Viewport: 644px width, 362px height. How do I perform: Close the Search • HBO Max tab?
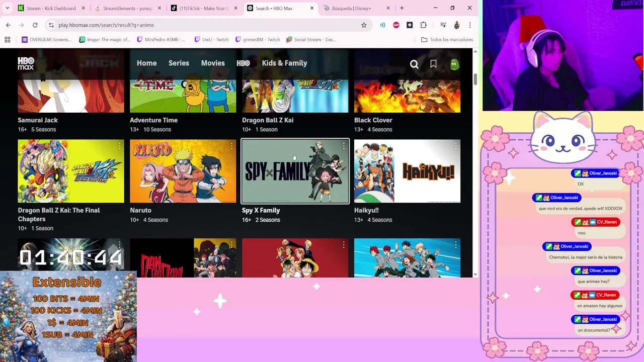tap(312, 8)
